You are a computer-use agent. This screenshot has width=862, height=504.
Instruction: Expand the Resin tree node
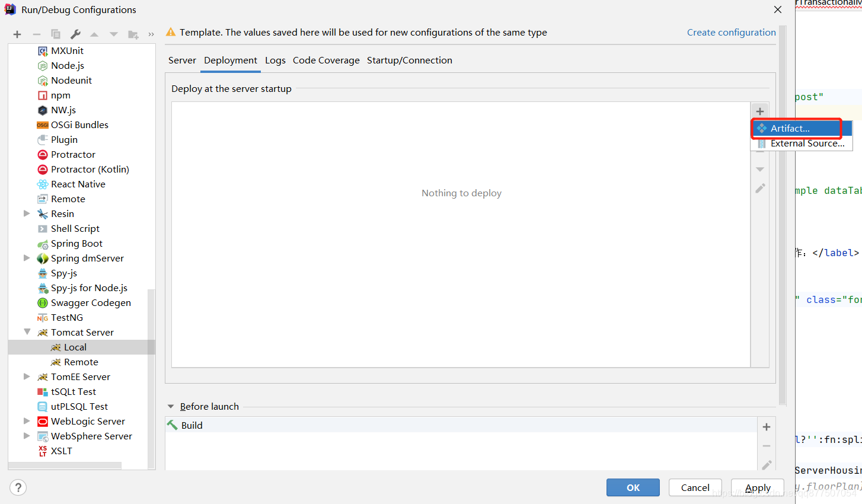27,213
